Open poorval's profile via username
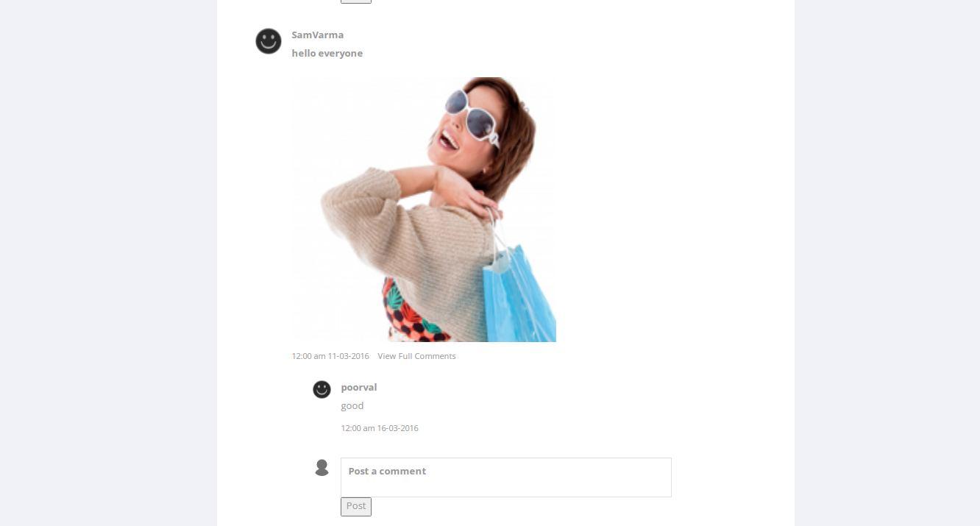Viewport: 980px width, 526px height. click(359, 387)
